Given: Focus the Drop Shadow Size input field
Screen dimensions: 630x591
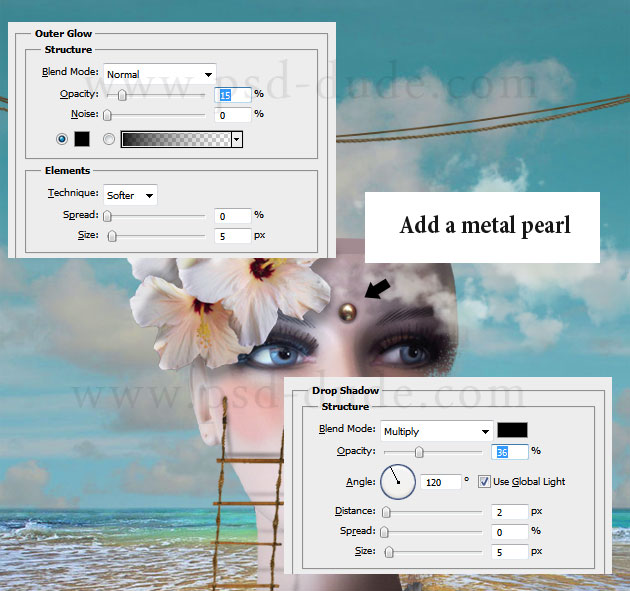Looking at the screenshot, I should click(x=509, y=552).
